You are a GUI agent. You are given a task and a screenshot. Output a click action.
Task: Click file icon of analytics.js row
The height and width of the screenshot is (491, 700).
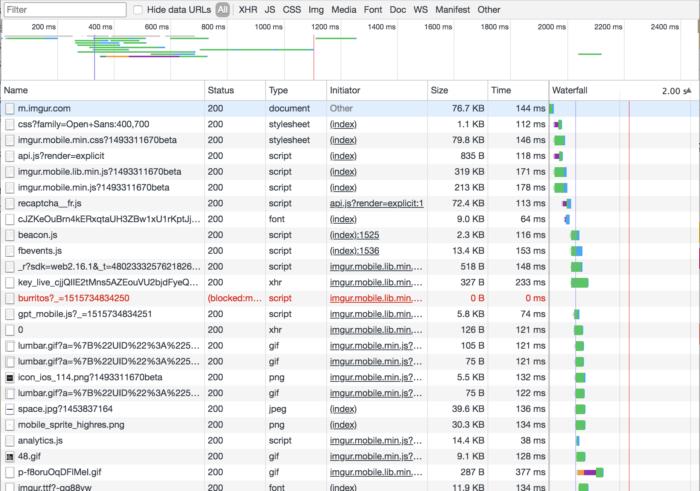(x=10, y=441)
